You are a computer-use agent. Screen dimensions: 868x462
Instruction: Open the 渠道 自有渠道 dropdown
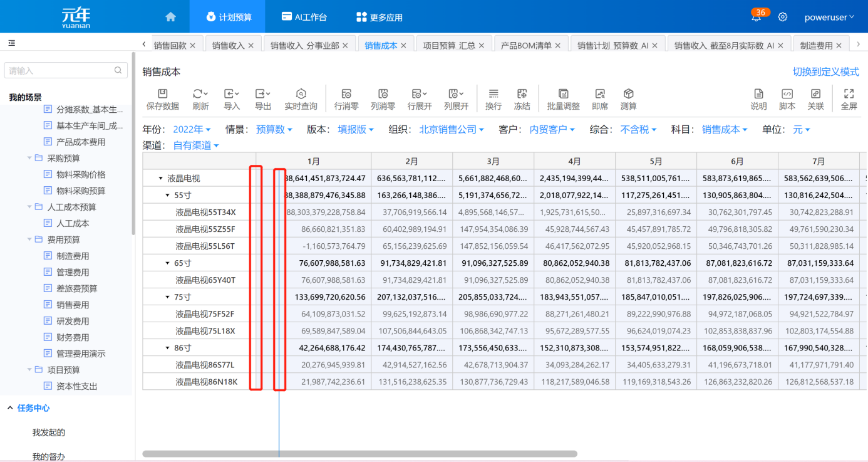196,145
